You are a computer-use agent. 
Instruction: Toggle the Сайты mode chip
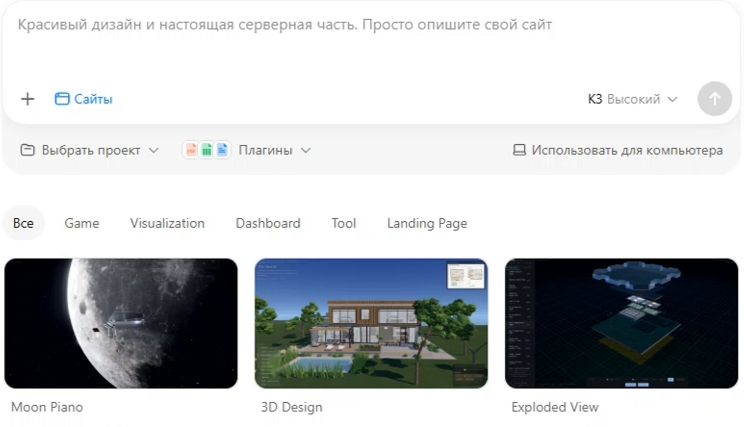pyautogui.click(x=84, y=99)
